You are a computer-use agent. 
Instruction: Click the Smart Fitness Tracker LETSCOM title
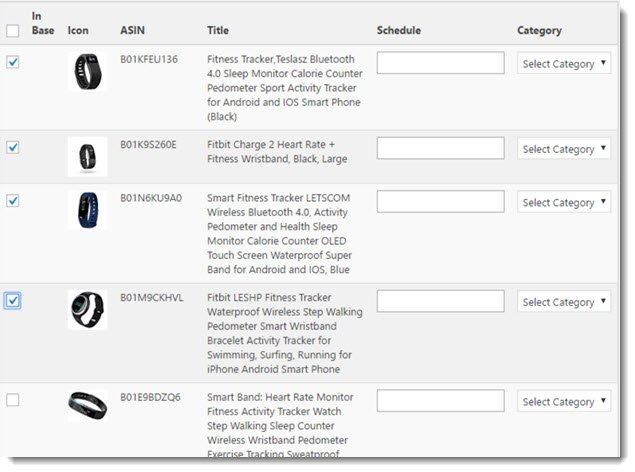click(279, 234)
